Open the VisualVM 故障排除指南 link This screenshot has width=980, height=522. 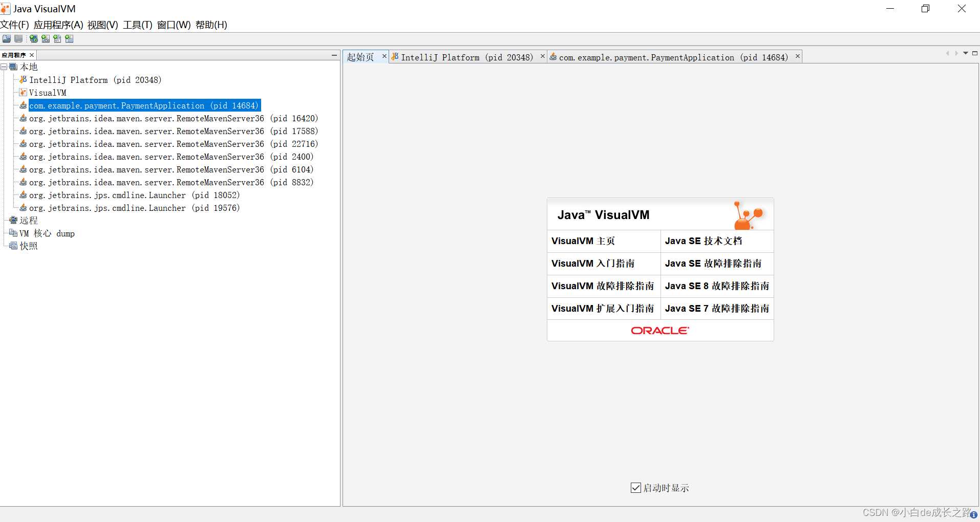coord(603,286)
